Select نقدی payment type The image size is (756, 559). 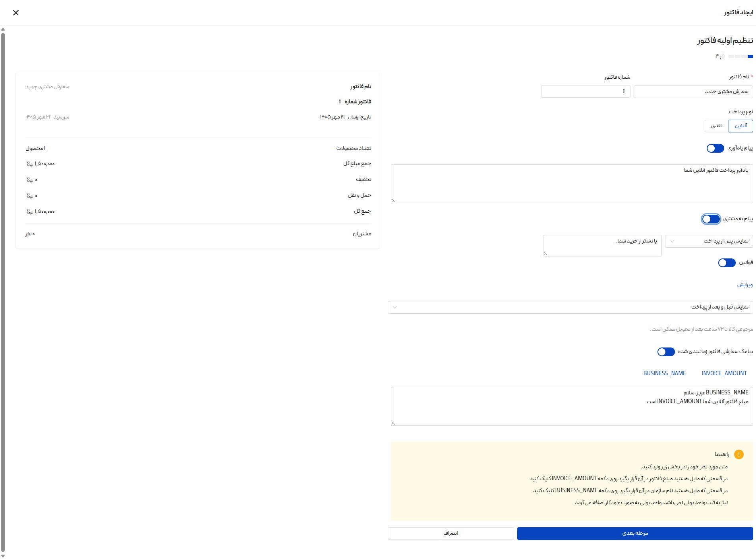coord(717,126)
